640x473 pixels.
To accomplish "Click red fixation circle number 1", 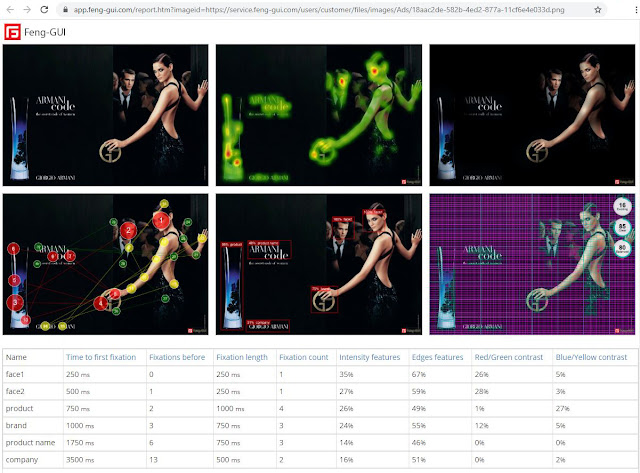I will 161,220.
